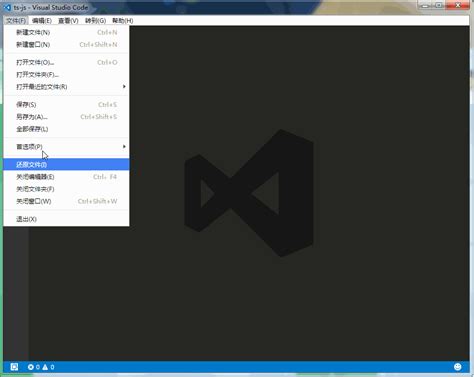Choose 保存(S) in File menu
The image size is (474, 377).
coord(66,105)
